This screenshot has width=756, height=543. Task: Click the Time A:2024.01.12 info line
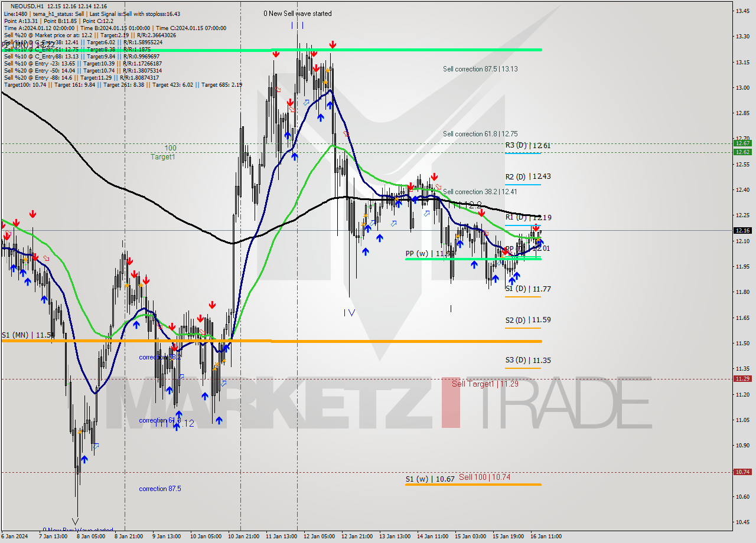pos(115,28)
